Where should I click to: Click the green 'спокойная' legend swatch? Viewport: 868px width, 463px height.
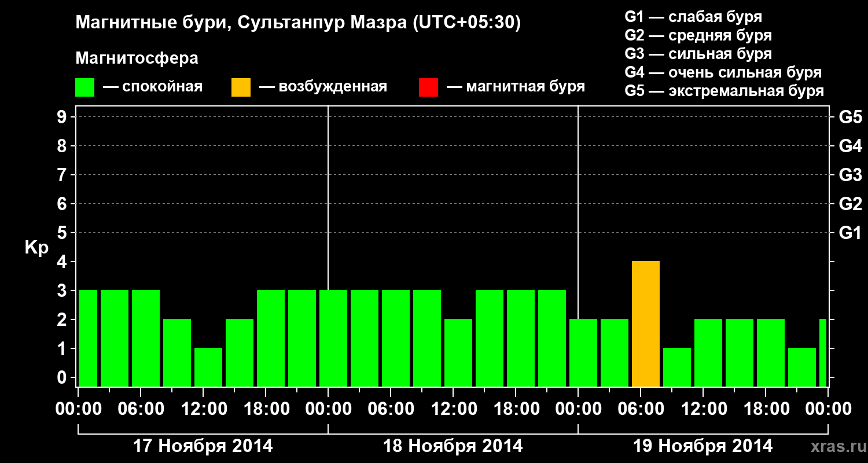(x=85, y=87)
